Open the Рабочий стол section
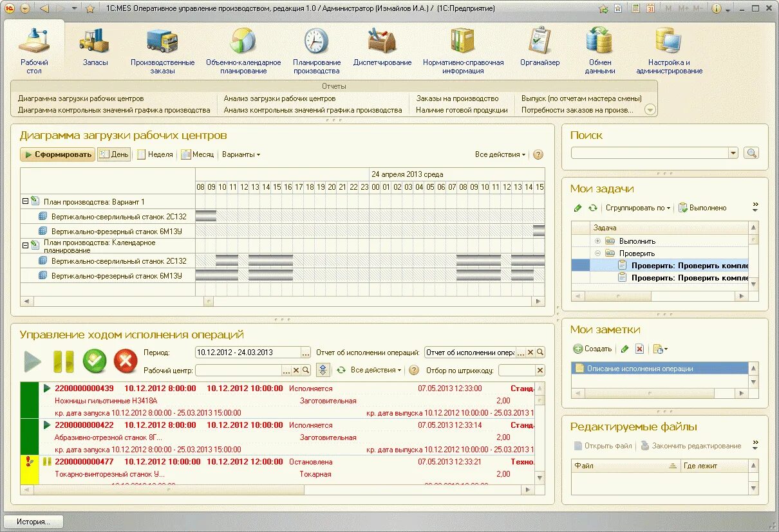 [33, 51]
